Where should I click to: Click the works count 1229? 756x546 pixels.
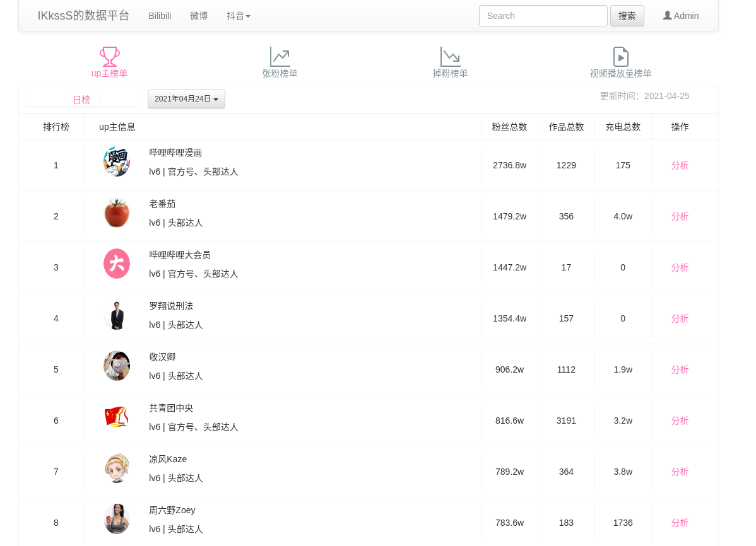(x=566, y=165)
